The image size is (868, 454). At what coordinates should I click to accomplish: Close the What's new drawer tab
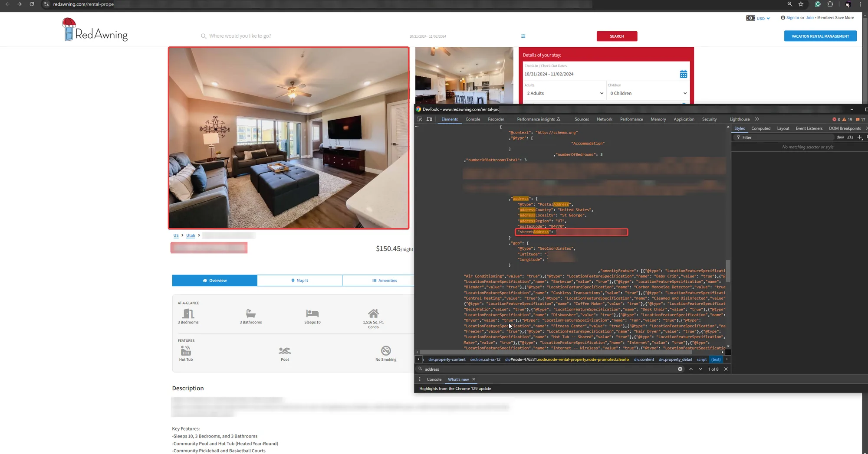coord(473,379)
